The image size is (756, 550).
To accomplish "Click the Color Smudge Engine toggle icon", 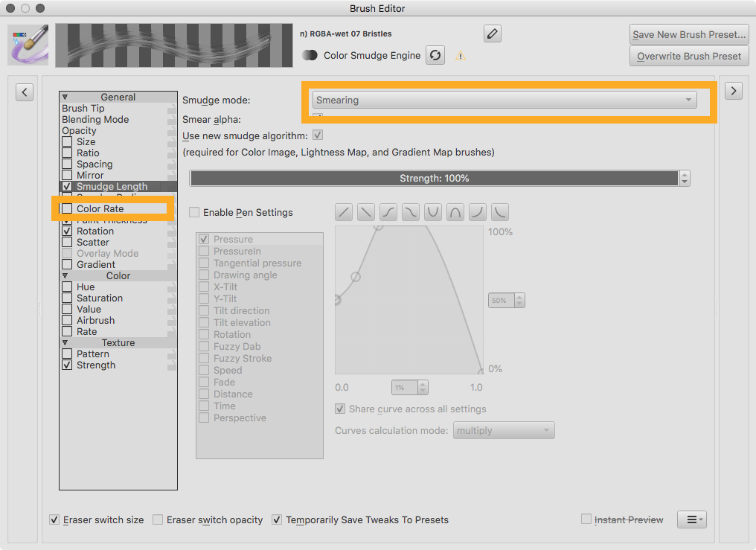I will tap(310, 55).
